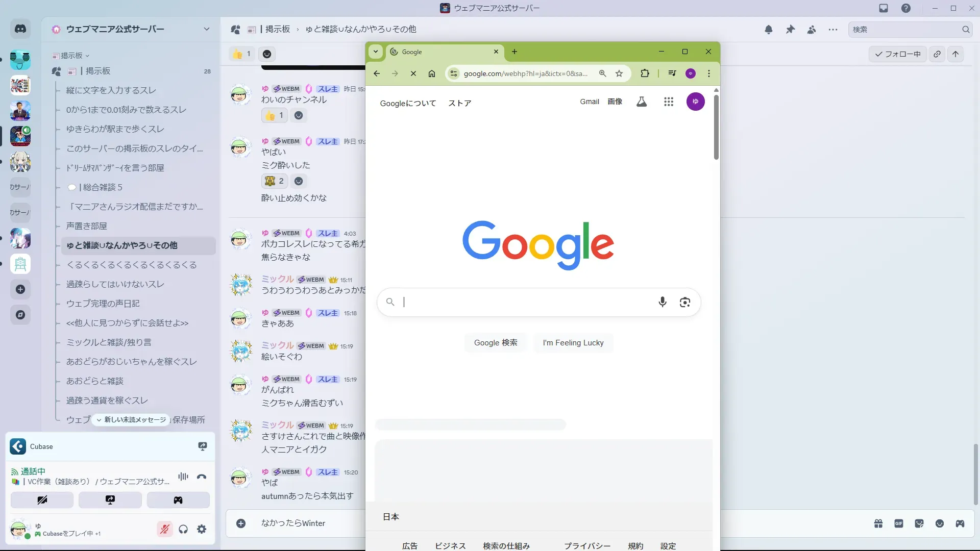Click the Chrome extensions puzzle icon
980x551 pixels.
coord(645,73)
